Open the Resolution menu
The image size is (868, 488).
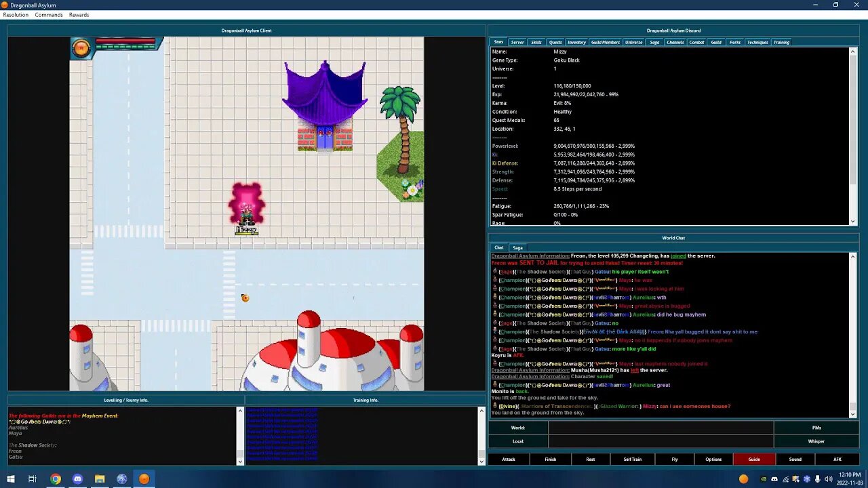pyautogui.click(x=16, y=15)
